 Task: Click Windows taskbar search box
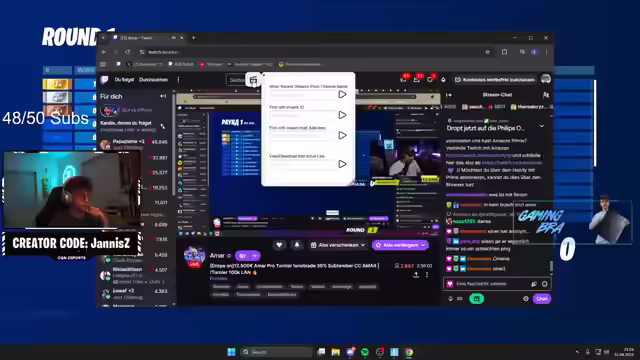tap(276, 352)
